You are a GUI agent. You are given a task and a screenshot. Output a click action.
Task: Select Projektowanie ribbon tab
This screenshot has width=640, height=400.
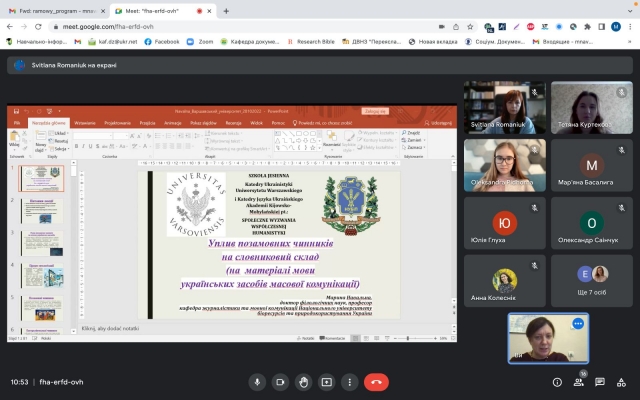click(x=118, y=123)
